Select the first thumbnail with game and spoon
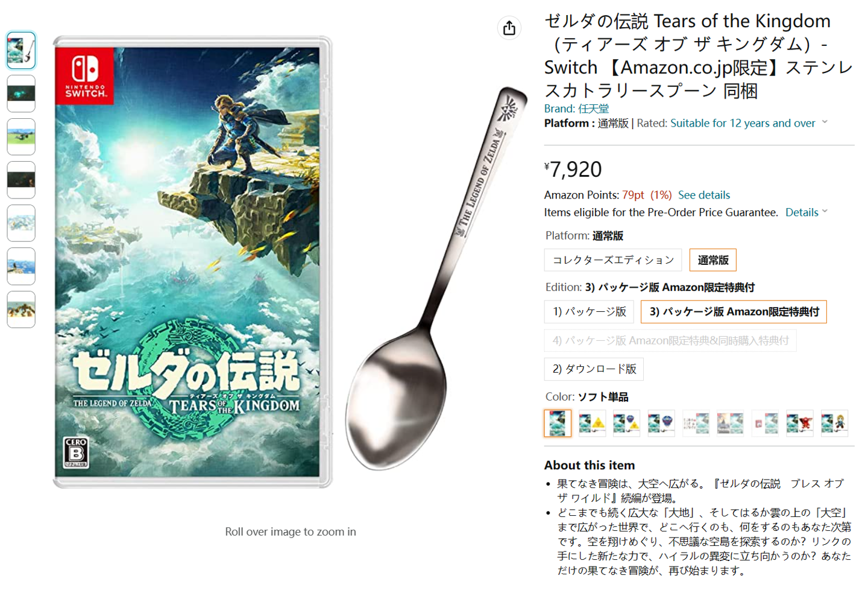 click(x=21, y=50)
